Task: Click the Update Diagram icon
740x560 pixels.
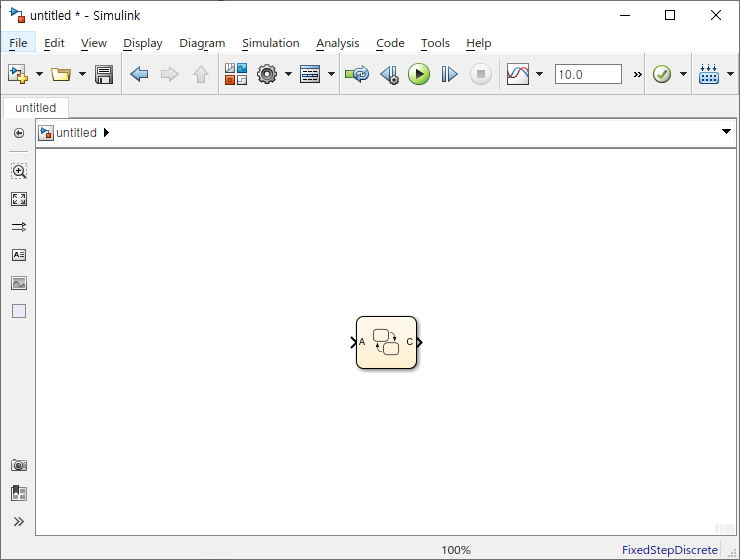Action: (357, 74)
